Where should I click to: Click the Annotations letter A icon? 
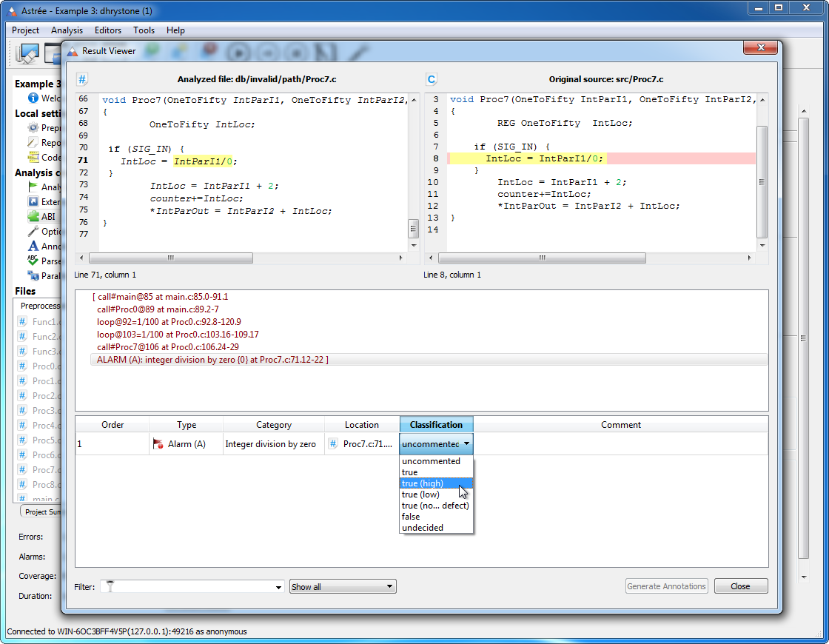click(33, 246)
